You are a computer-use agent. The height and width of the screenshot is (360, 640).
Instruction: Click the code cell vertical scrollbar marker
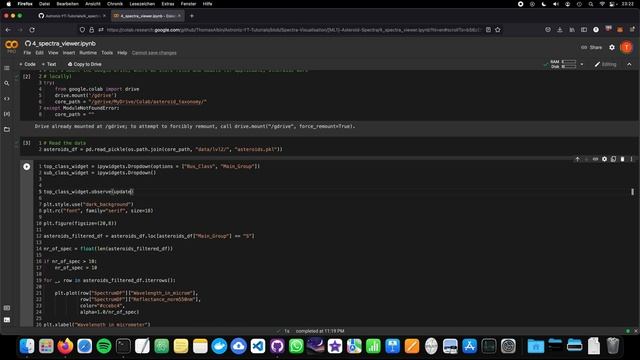[633, 191]
